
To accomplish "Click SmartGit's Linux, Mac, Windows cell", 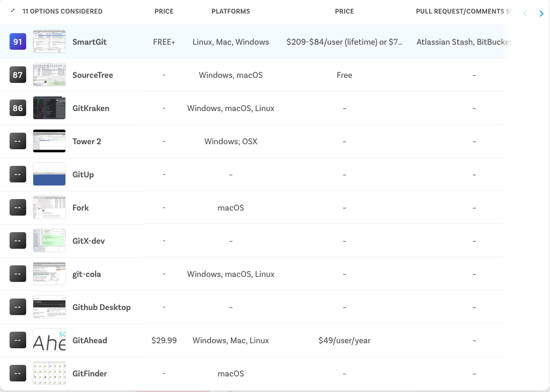I will 231,42.
